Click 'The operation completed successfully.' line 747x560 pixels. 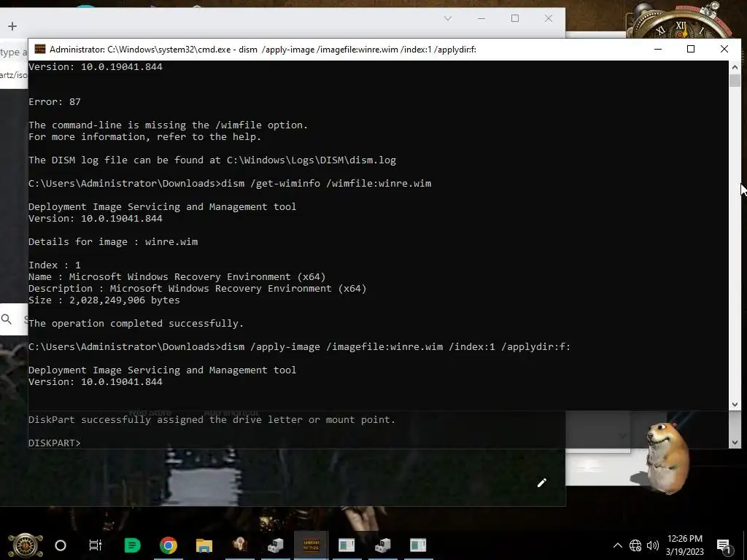[x=136, y=323]
